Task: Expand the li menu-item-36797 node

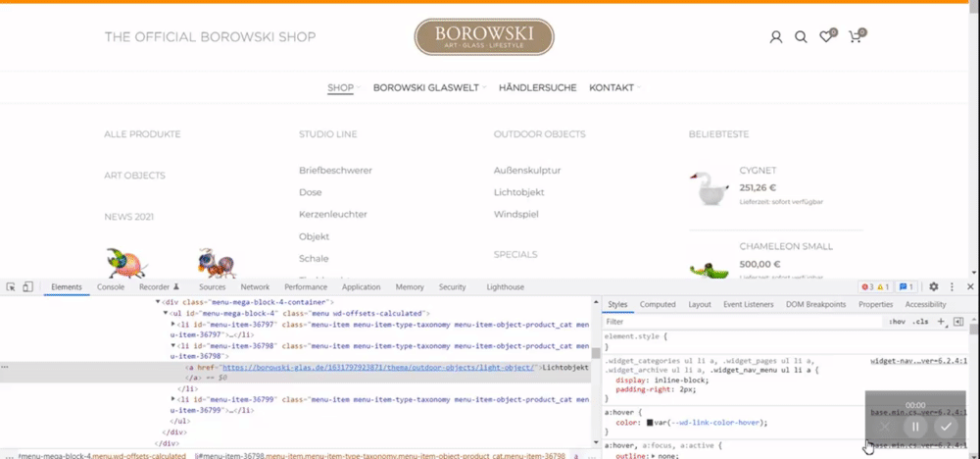Action: (173, 325)
